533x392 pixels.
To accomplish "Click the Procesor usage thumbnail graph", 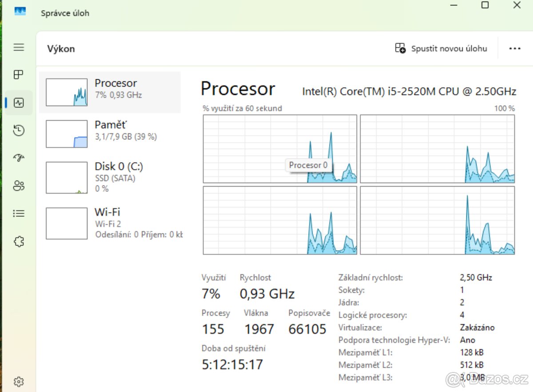I will pyautogui.click(x=66, y=92).
